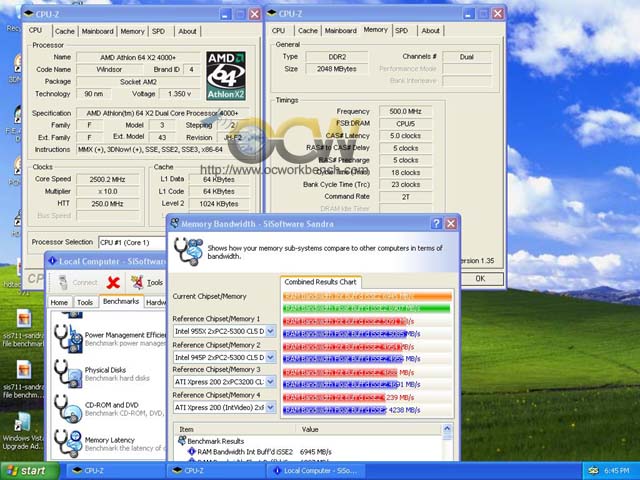The width and height of the screenshot is (640, 480).
Task: Select the RAM Bandwidth Int Buff'd iSSE2 6945 MB/s row
Action: click(x=309, y=452)
